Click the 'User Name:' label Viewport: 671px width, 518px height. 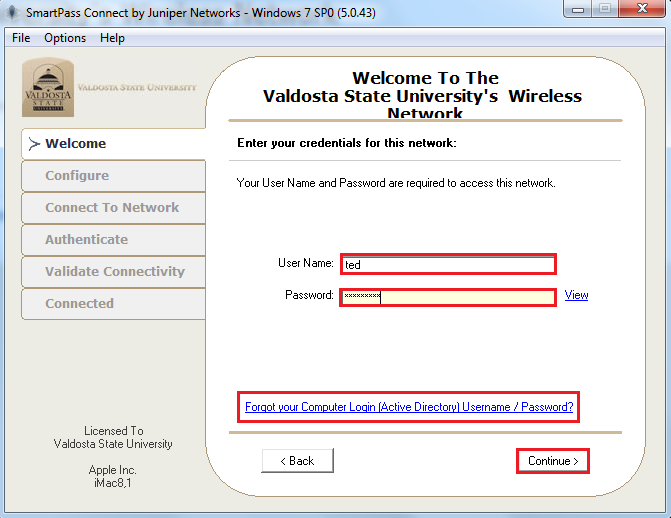pos(306,263)
